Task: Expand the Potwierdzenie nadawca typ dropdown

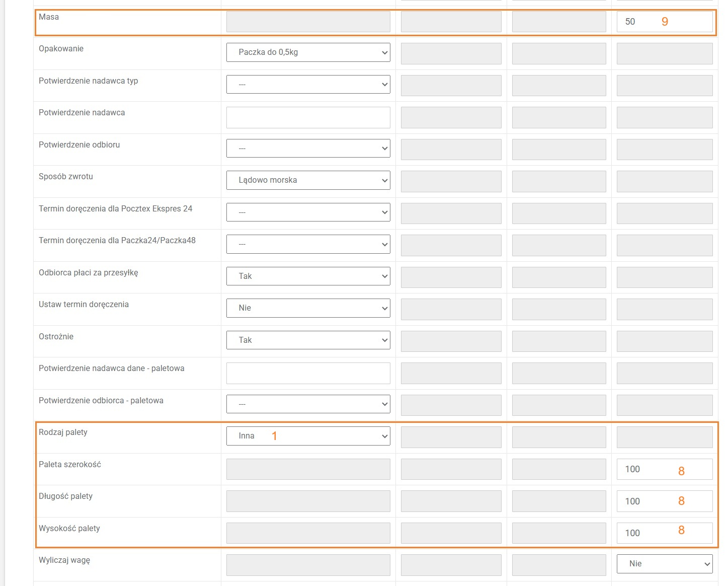Action: coord(308,85)
